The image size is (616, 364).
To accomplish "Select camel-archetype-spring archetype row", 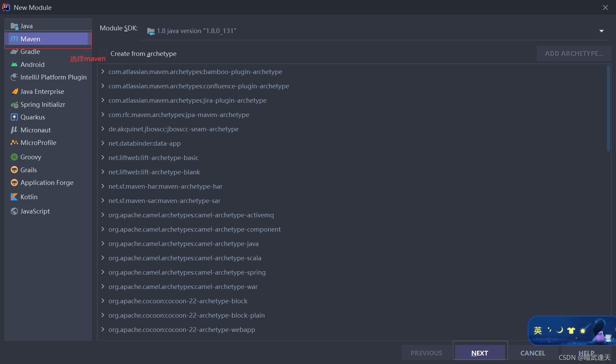I will [352, 272].
